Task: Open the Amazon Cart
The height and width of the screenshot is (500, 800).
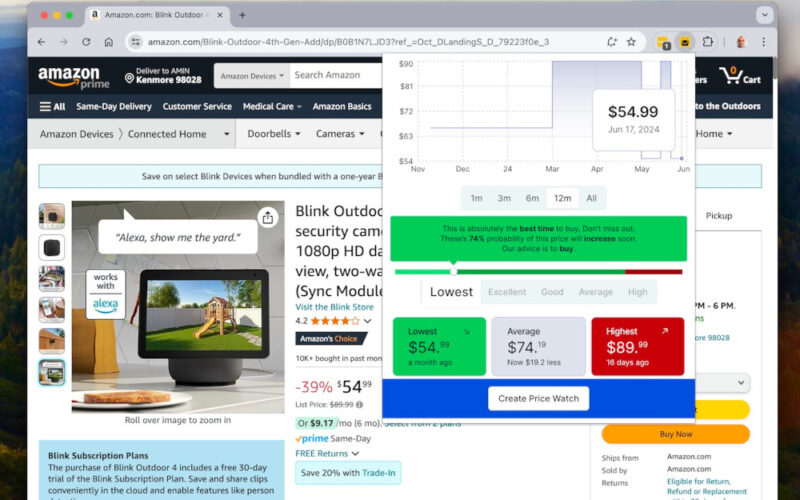Action: pos(740,76)
